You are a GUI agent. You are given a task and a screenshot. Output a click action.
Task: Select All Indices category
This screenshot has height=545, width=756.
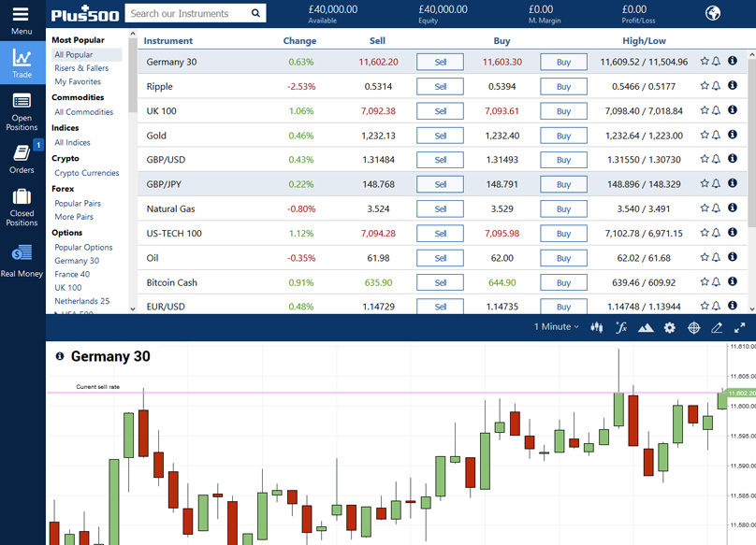[72, 142]
